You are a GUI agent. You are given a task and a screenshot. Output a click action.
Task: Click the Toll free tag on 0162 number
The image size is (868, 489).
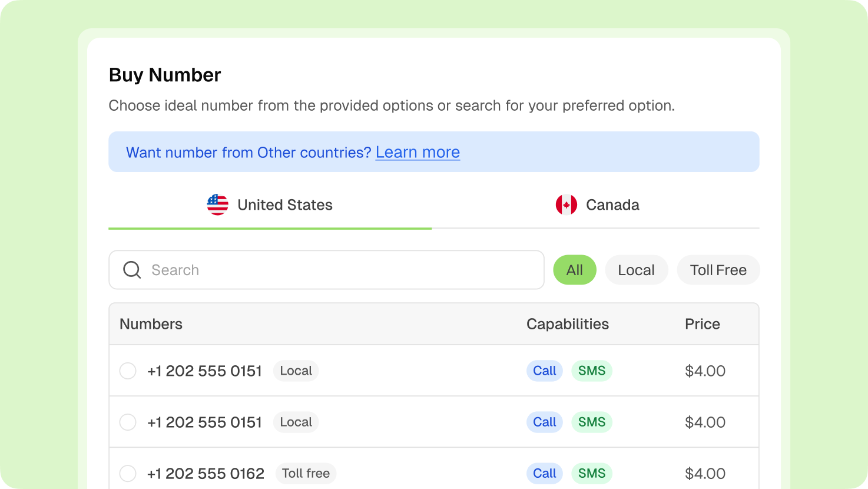[306, 473]
